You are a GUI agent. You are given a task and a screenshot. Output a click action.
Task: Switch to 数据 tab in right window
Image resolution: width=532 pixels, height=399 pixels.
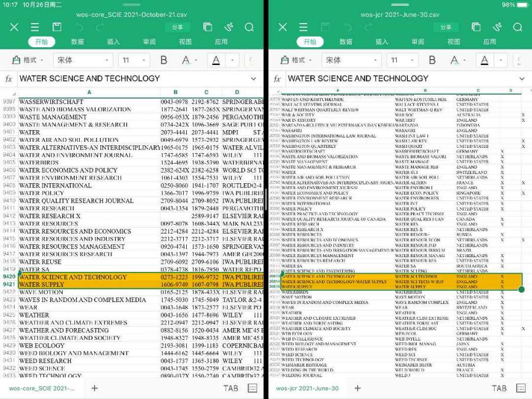point(346,42)
